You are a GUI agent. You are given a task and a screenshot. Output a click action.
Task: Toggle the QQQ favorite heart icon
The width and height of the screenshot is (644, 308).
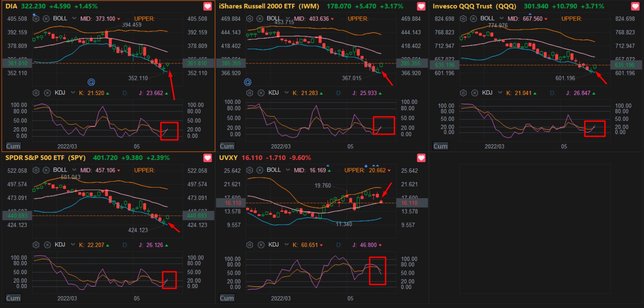tap(635, 6)
